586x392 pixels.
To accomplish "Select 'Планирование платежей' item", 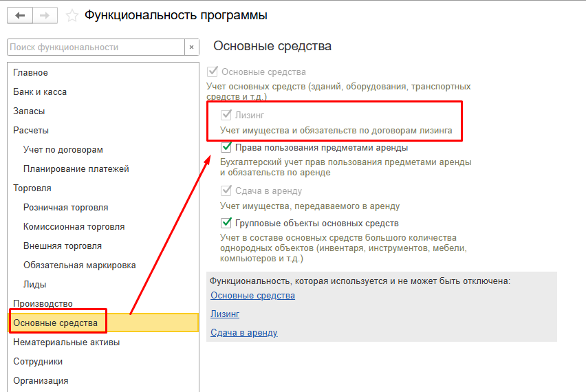I will pyautogui.click(x=103, y=169).
